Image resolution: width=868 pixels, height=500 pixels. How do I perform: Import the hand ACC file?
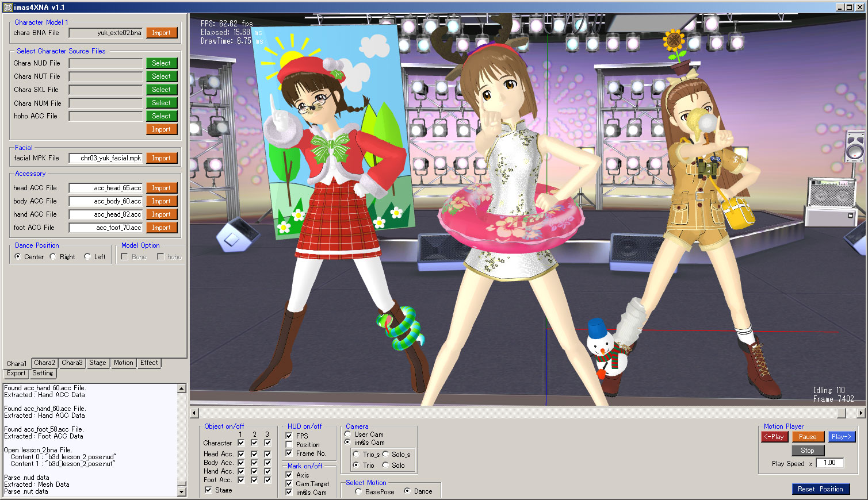point(162,214)
